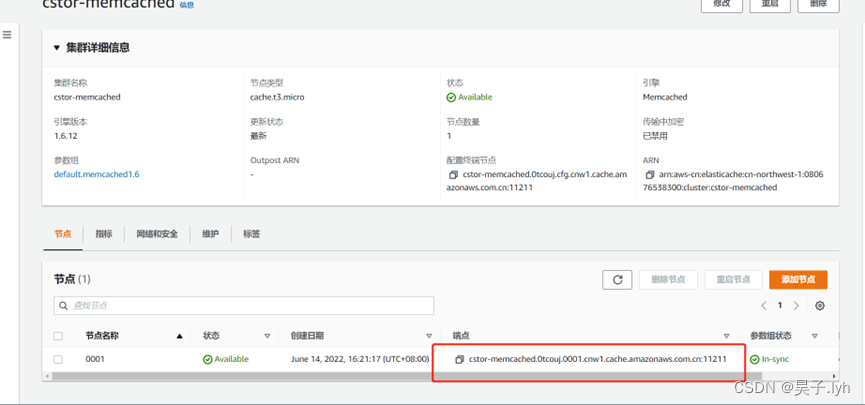The image size is (865, 405).
Task: Refresh the nodes list
Action: (x=617, y=280)
